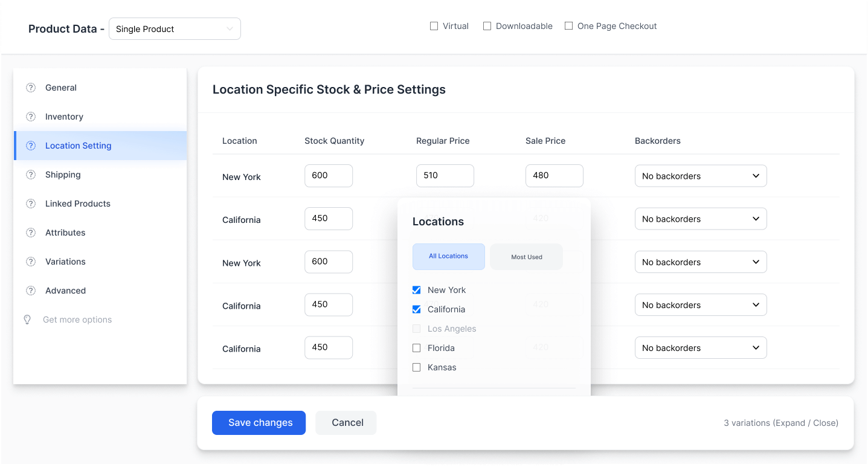The image size is (868, 473).
Task: Select the Linked Products section
Action: (x=77, y=204)
